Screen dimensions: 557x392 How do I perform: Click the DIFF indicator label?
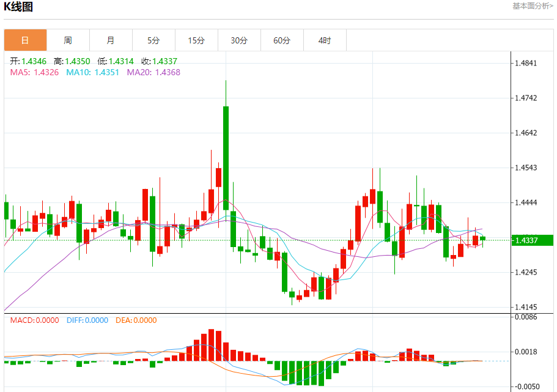(87, 320)
